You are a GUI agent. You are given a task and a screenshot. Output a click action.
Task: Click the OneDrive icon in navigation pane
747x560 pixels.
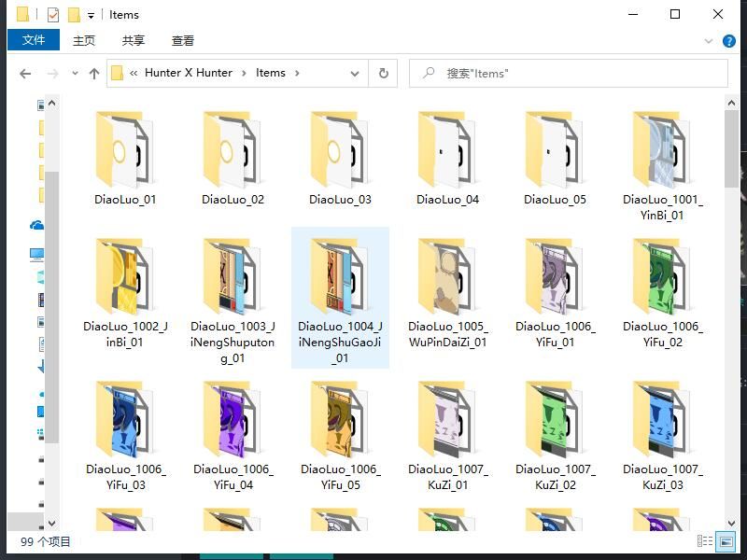36,225
